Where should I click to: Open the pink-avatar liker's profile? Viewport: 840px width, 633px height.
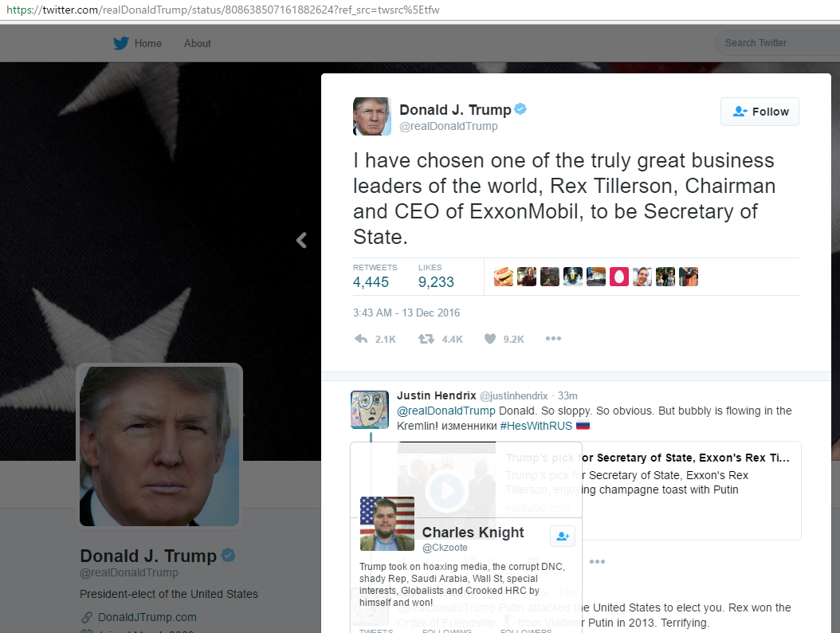(618, 277)
